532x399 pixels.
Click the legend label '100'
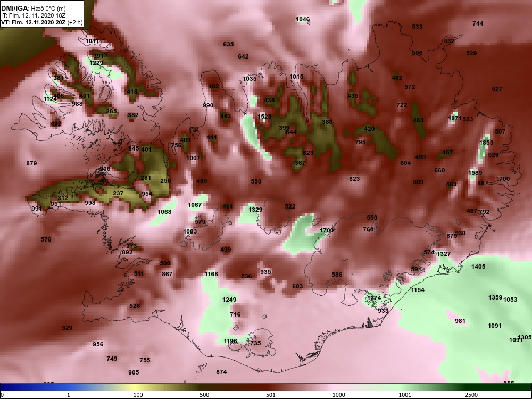pos(138,395)
